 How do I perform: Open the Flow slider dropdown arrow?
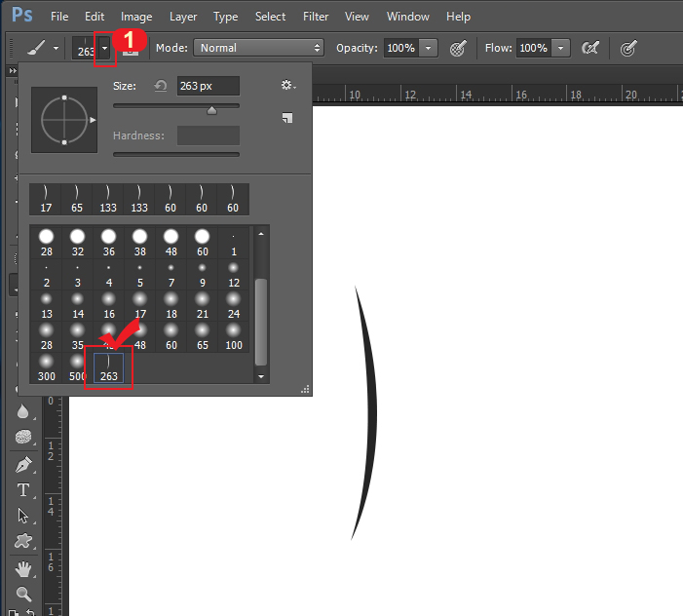click(560, 48)
